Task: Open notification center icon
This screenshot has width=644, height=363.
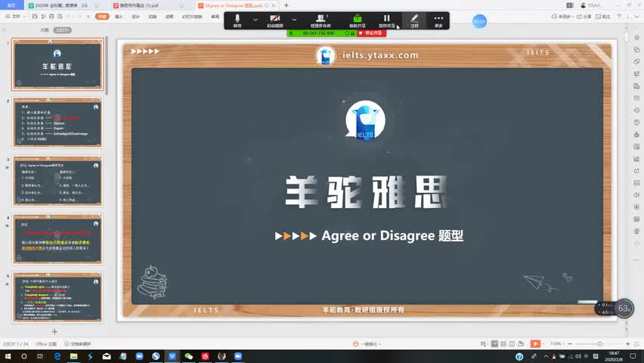Action: point(633,356)
